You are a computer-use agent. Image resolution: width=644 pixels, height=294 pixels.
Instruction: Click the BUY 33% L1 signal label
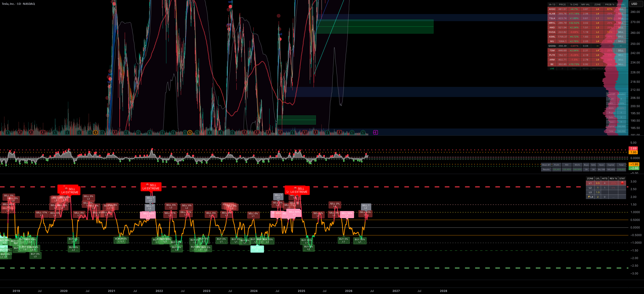click(360, 241)
